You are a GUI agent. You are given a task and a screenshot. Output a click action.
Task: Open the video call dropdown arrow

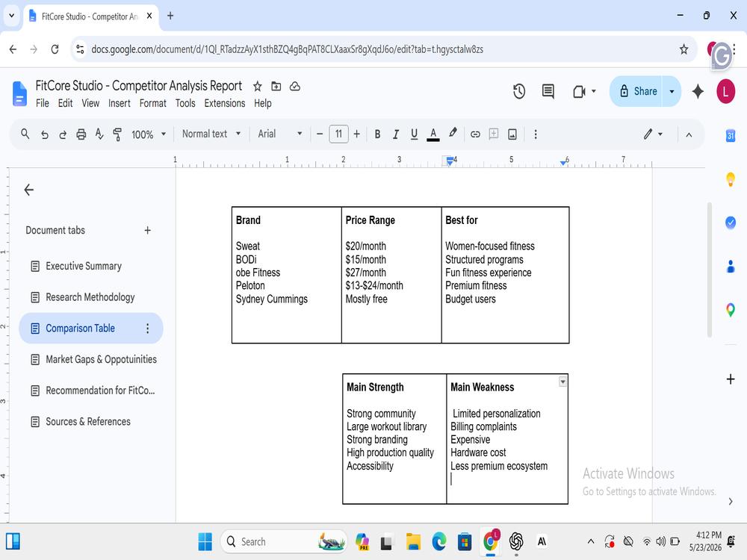coord(594,91)
